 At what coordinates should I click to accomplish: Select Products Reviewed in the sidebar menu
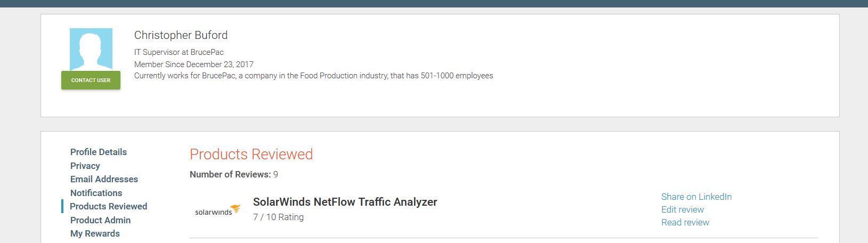[108, 206]
